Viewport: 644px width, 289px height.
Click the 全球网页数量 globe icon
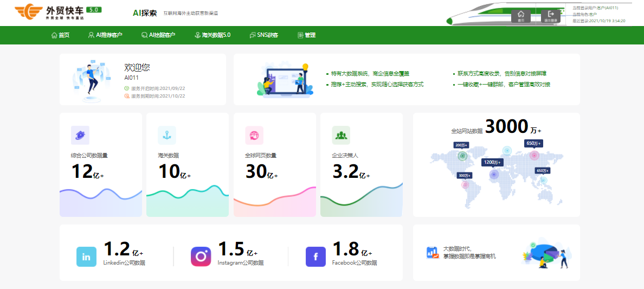(x=254, y=135)
